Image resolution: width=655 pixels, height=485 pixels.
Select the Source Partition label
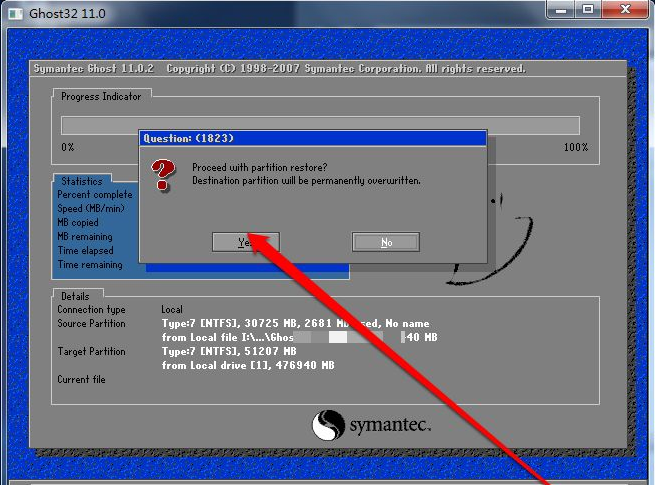[91, 324]
